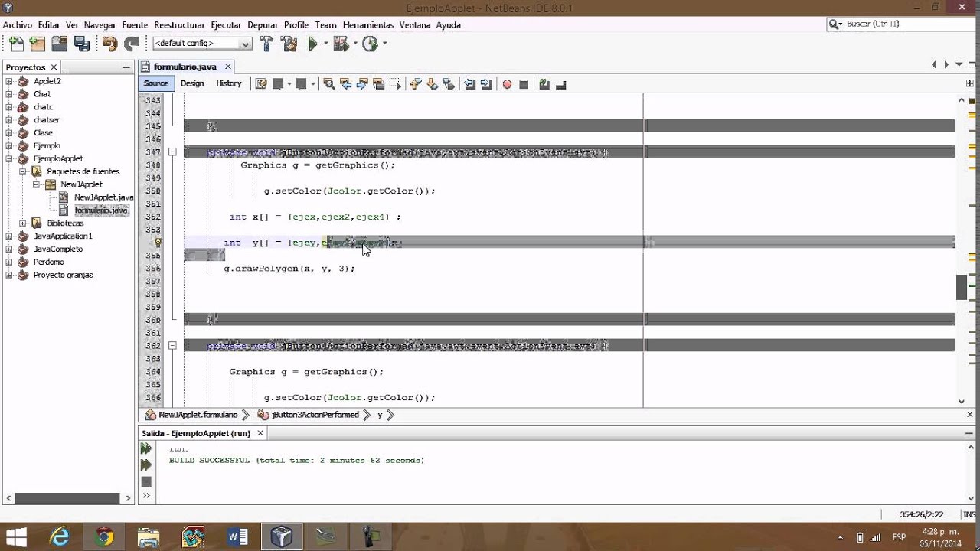Switch to Source view
Screen dimensions: 980x551
point(155,83)
